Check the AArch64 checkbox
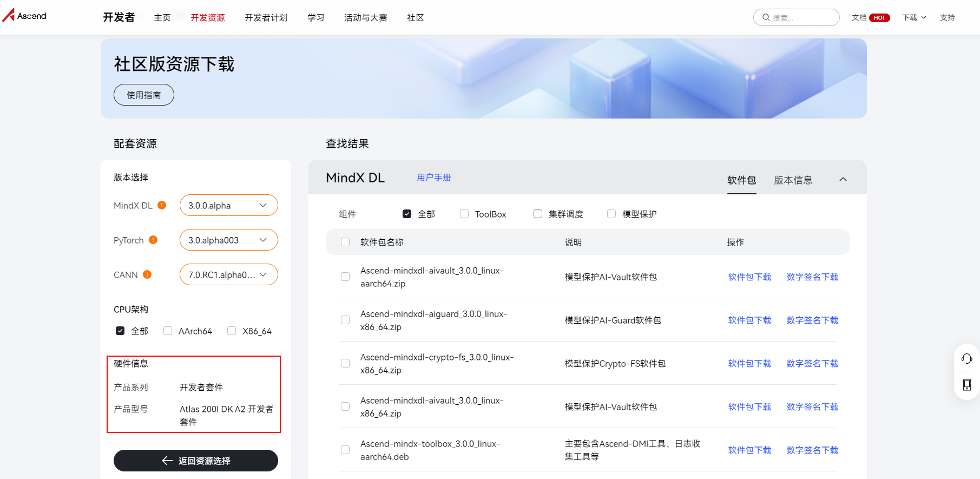Screen dimensions: 980x479 [168, 331]
